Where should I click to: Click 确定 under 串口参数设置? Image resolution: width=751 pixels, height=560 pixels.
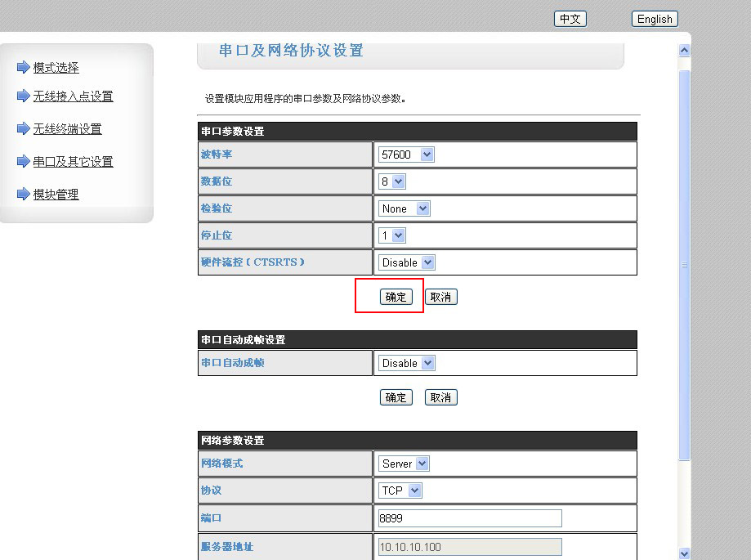pos(396,297)
